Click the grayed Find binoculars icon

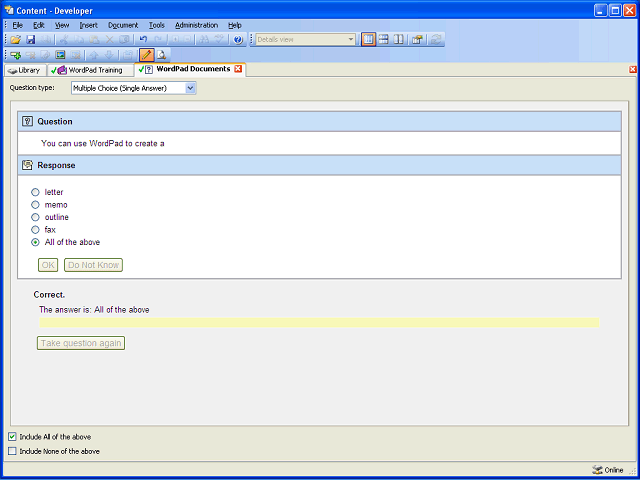click(x=204, y=40)
